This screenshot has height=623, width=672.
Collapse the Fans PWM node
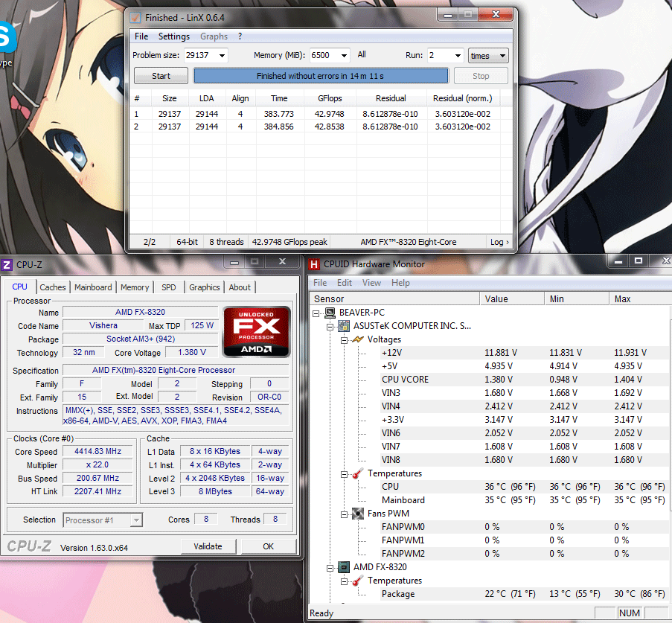[344, 514]
